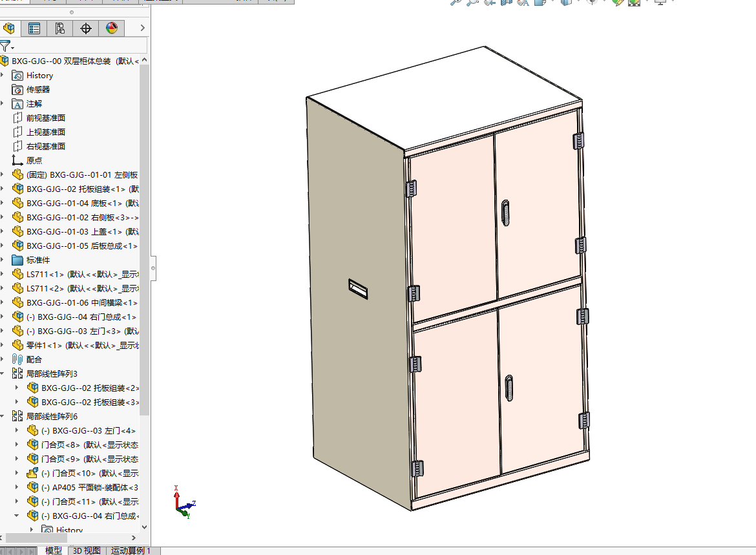Image resolution: width=756 pixels, height=555 pixels.
Task: Select the 局部线性阵列3 pattern icon
Action: click(17, 373)
